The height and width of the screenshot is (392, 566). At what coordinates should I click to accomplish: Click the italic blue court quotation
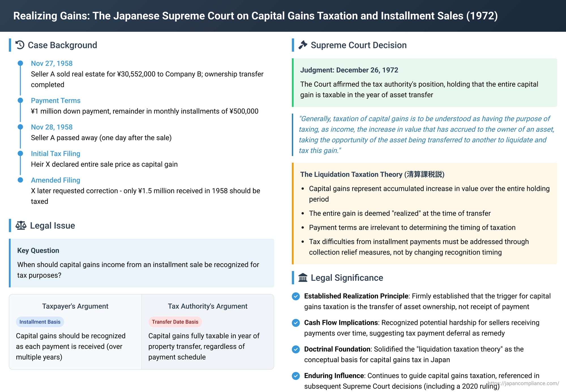coord(426,134)
